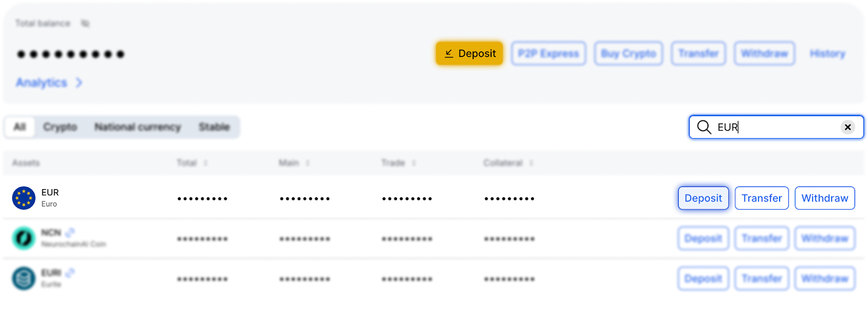Click the link icon beside NCN

pos(69,233)
